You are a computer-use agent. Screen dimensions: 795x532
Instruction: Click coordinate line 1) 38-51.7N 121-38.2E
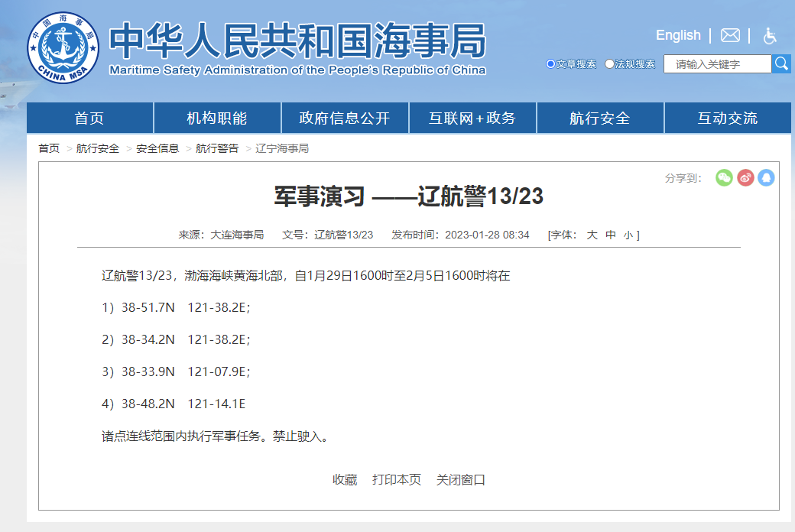coord(176,307)
